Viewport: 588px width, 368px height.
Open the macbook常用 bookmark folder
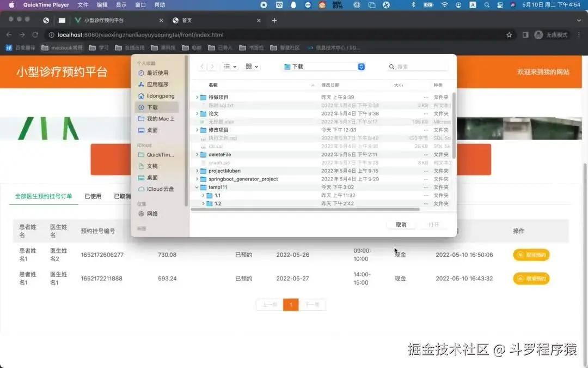(x=62, y=47)
